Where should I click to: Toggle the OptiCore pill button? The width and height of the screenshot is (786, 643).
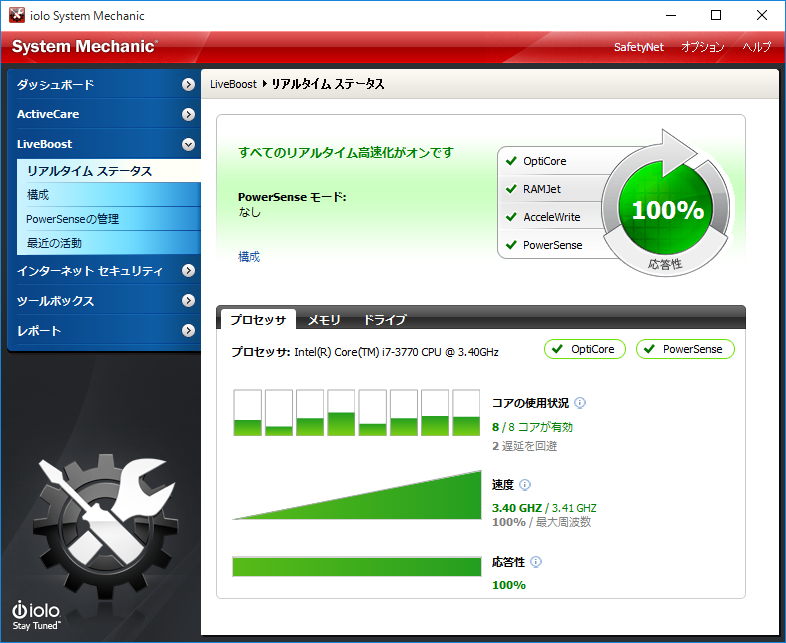(585, 349)
